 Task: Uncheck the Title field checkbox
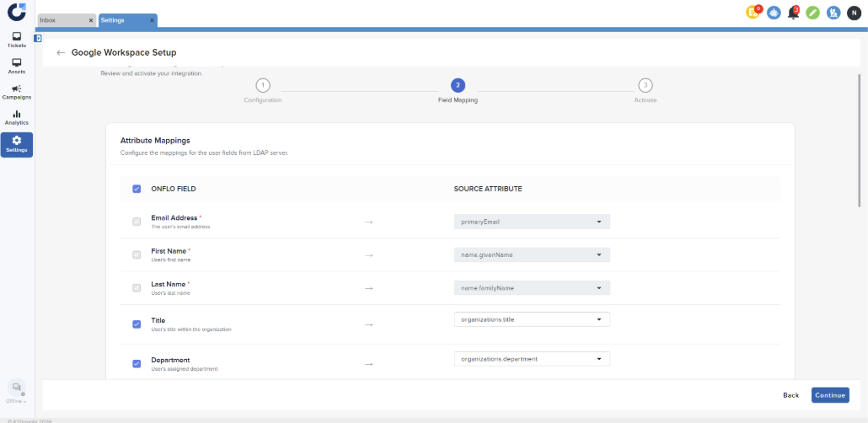(137, 324)
